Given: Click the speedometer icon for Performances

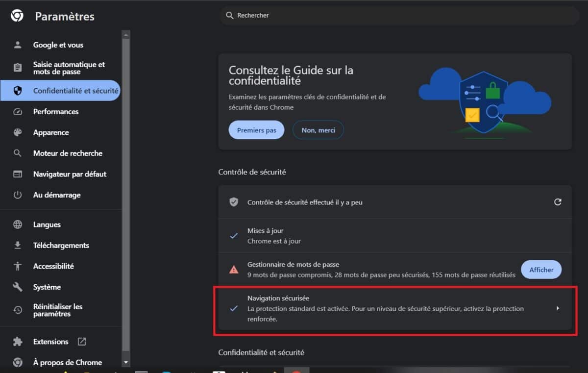Looking at the screenshot, I should 18,112.
